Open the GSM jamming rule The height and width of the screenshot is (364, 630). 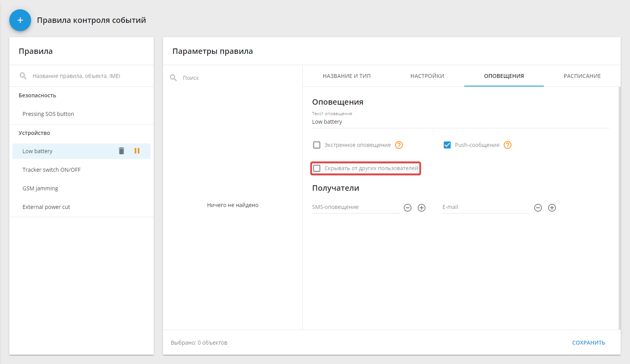tap(40, 188)
